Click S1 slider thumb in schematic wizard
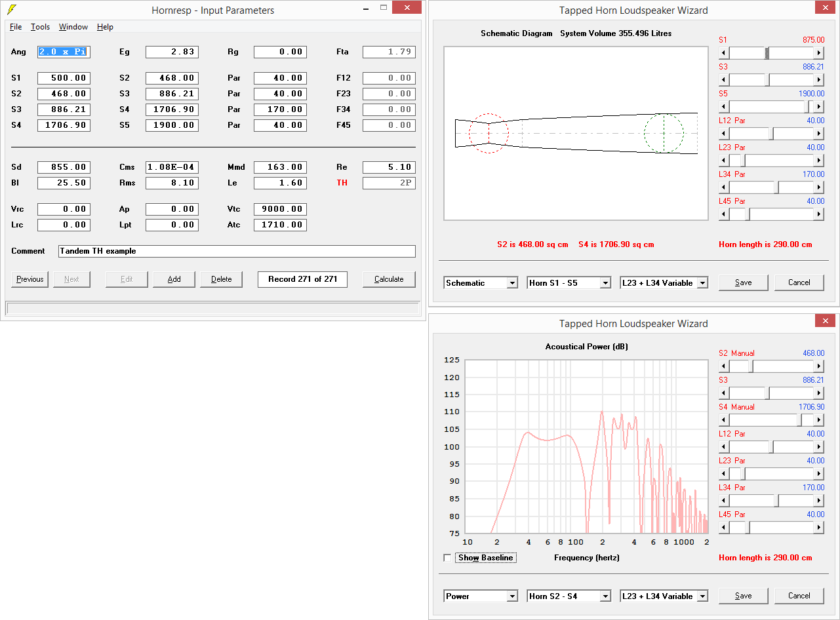 click(x=767, y=53)
